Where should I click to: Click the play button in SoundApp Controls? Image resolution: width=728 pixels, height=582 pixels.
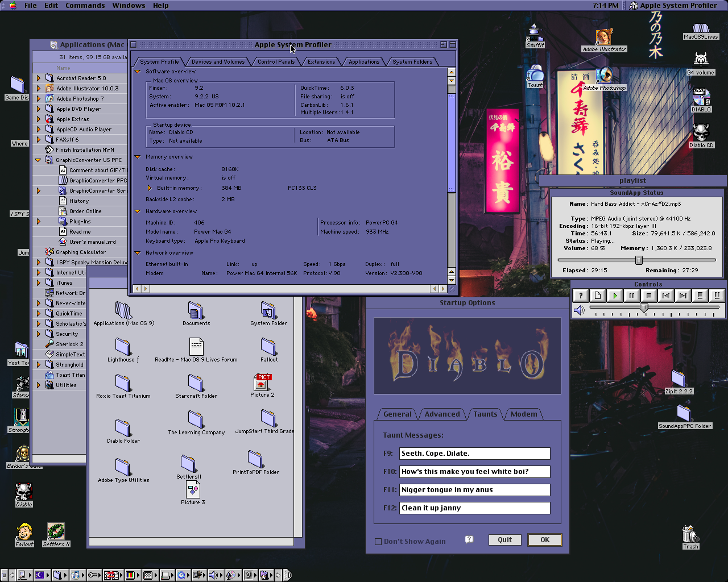click(x=614, y=296)
